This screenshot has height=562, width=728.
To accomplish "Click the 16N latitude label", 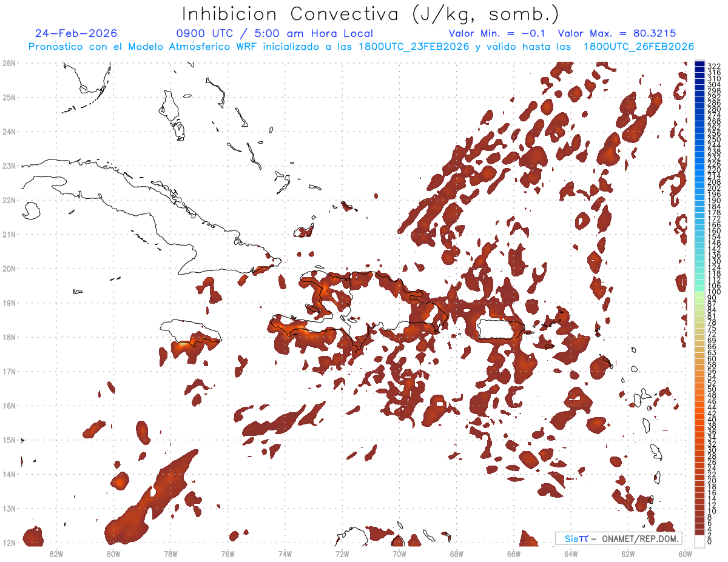I will pyautogui.click(x=8, y=406).
